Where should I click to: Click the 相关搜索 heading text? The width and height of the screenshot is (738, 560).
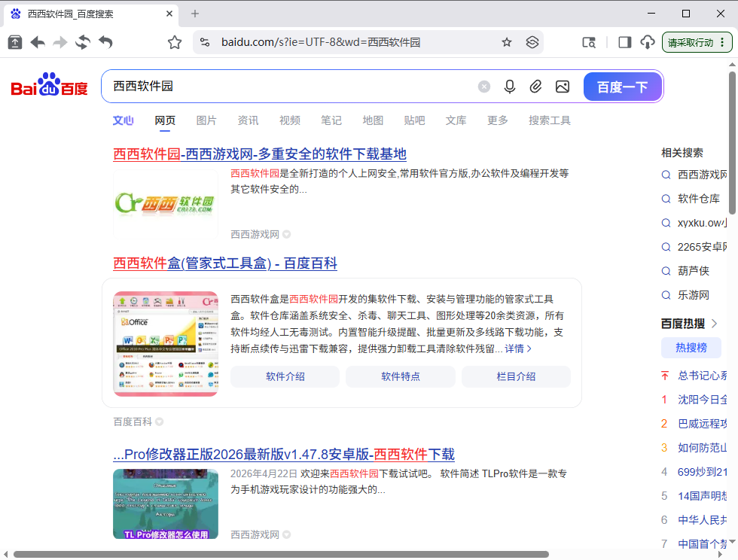(x=682, y=153)
